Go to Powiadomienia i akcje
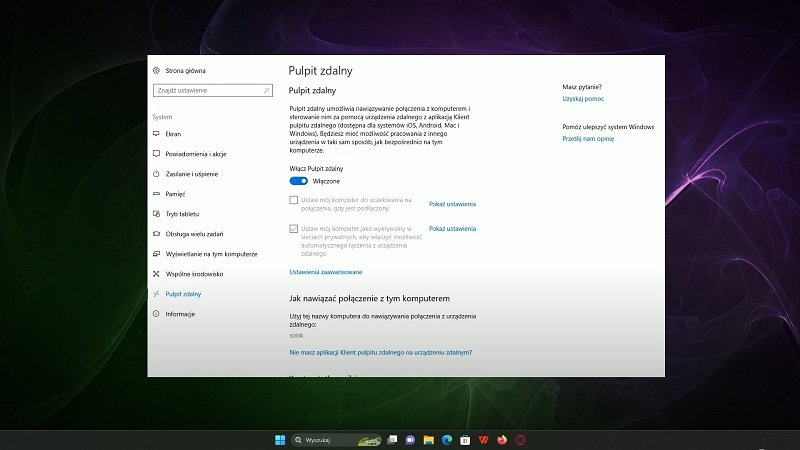The width and height of the screenshot is (800, 450). [196, 154]
